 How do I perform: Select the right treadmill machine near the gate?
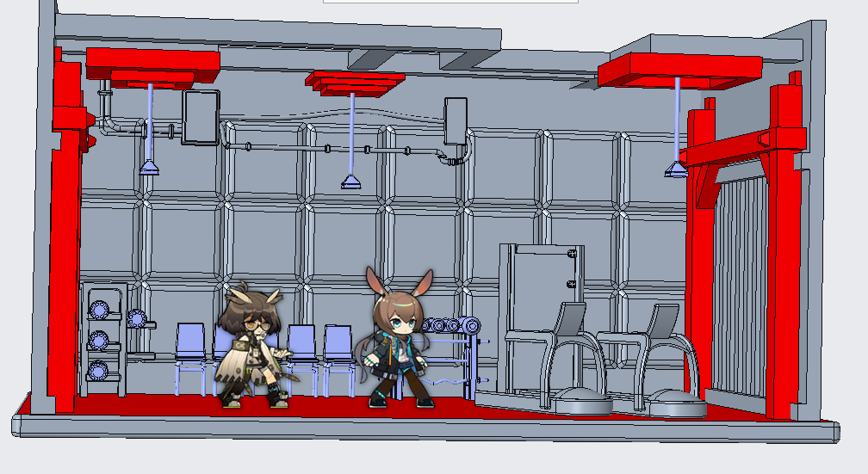pos(654,362)
